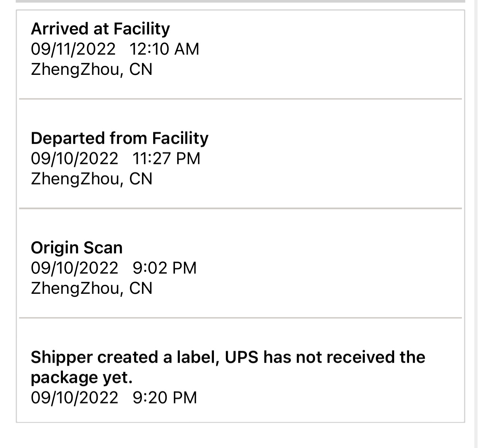481x448 pixels.
Task: Click ZhengZhou, CN under Origin Scan
Action: pos(92,288)
